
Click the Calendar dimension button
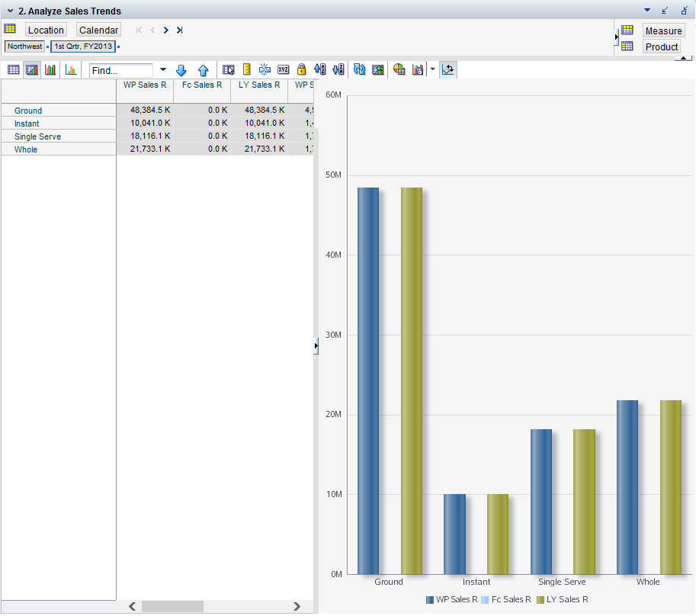click(x=98, y=30)
